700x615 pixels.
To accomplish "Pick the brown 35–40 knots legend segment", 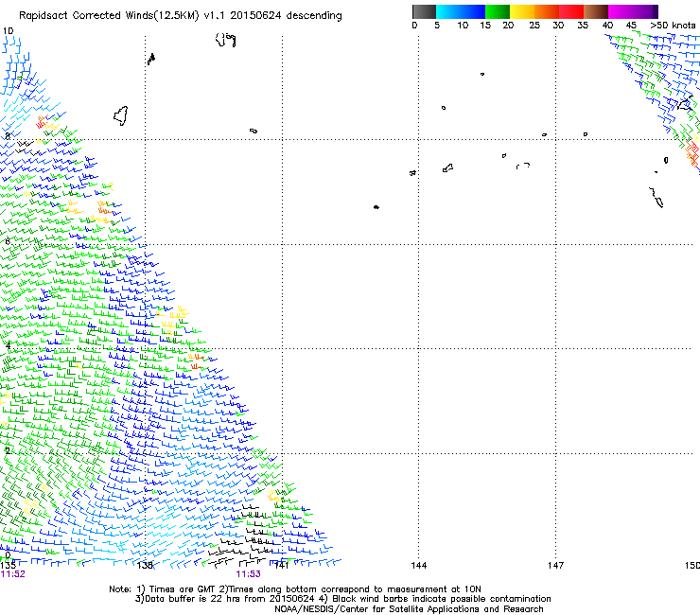I will [596, 11].
